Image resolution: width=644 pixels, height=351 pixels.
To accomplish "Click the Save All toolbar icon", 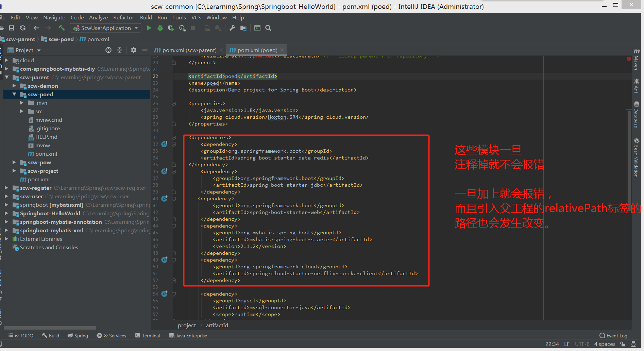I will click(12, 28).
